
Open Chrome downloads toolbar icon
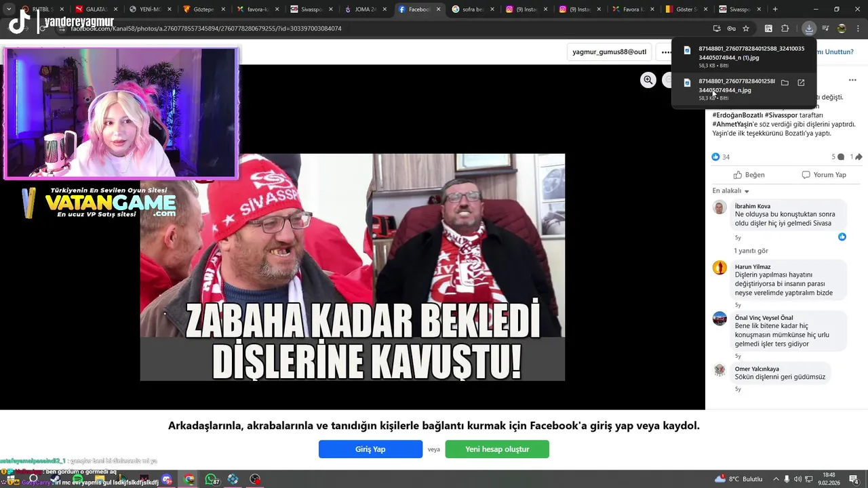(809, 28)
